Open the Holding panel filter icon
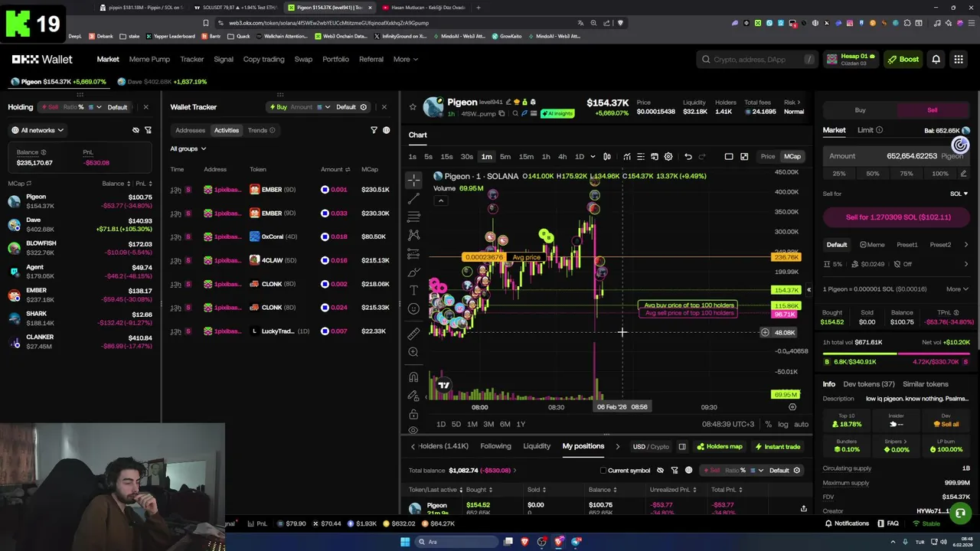The height and width of the screenshot is (551, 980). point(148,130)
